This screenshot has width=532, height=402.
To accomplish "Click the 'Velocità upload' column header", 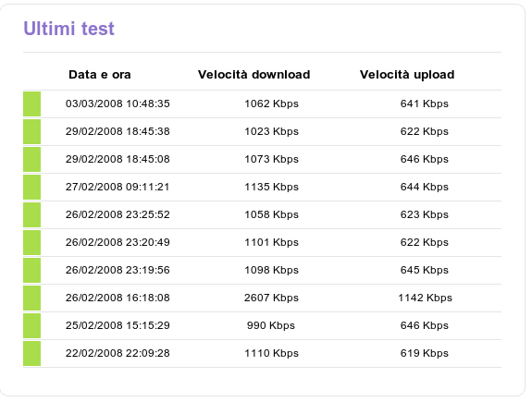I will click(407, 75).
